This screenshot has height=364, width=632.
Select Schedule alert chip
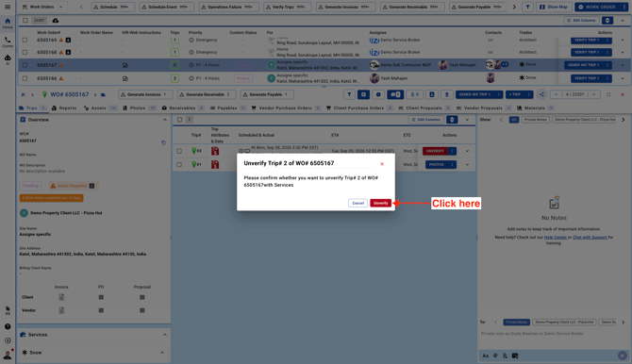tap(113, 7)
